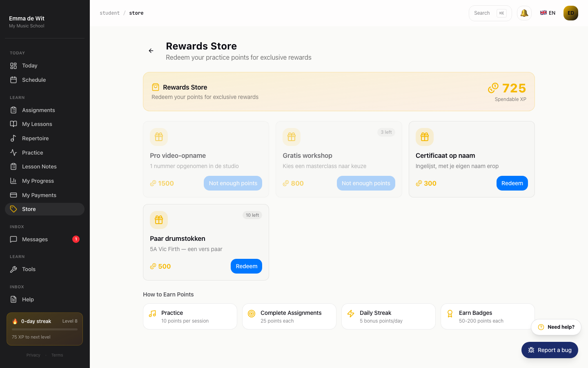
Task: Open the Need help? button
Action: click(x=556, y=327)
